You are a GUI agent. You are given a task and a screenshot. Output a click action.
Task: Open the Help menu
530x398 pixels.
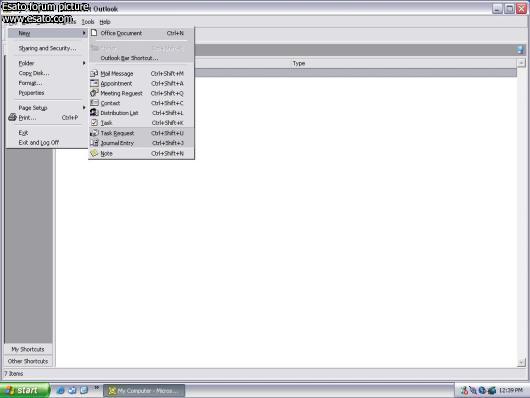pos(105,22)
